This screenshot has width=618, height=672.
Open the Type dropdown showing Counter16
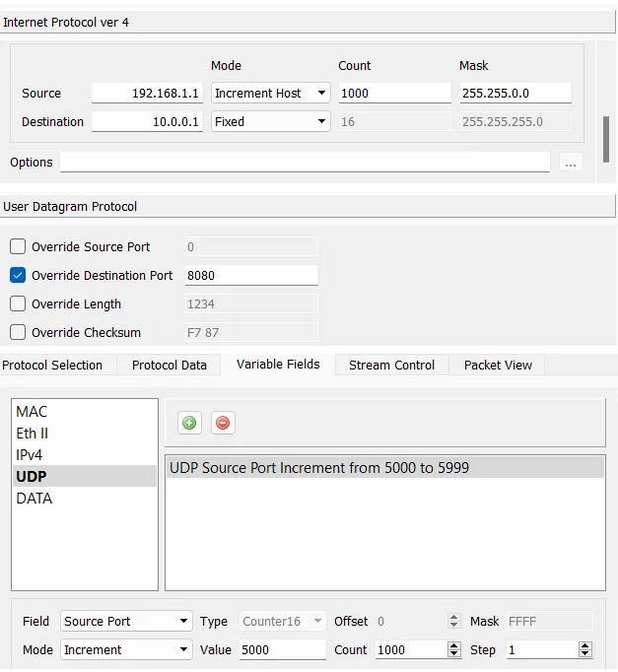tap(283, 621)
